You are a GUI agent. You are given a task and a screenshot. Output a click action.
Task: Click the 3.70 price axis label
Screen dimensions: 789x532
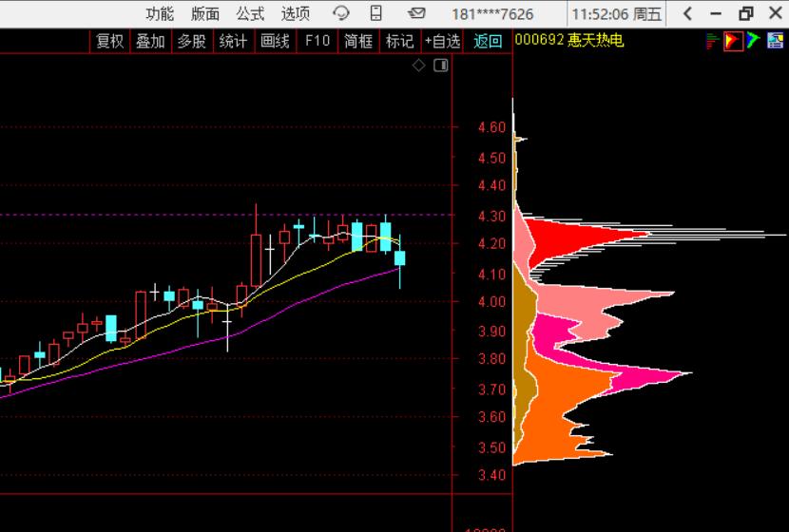pos(491,389)
